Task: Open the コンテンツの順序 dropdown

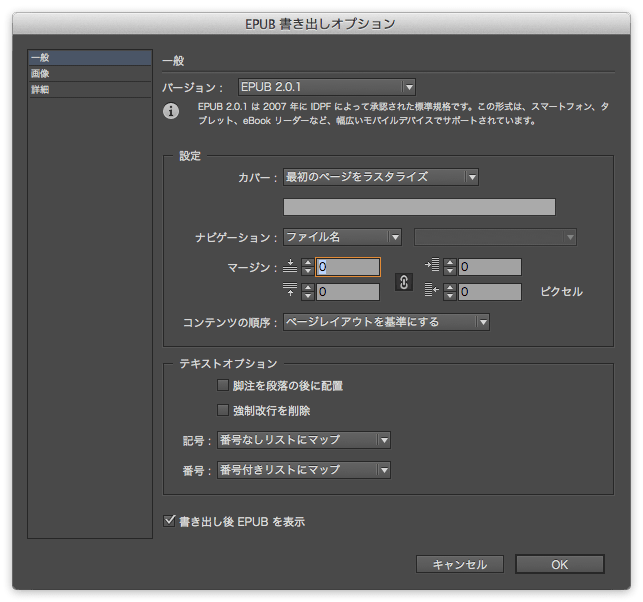Action: [x=386, y=322]
